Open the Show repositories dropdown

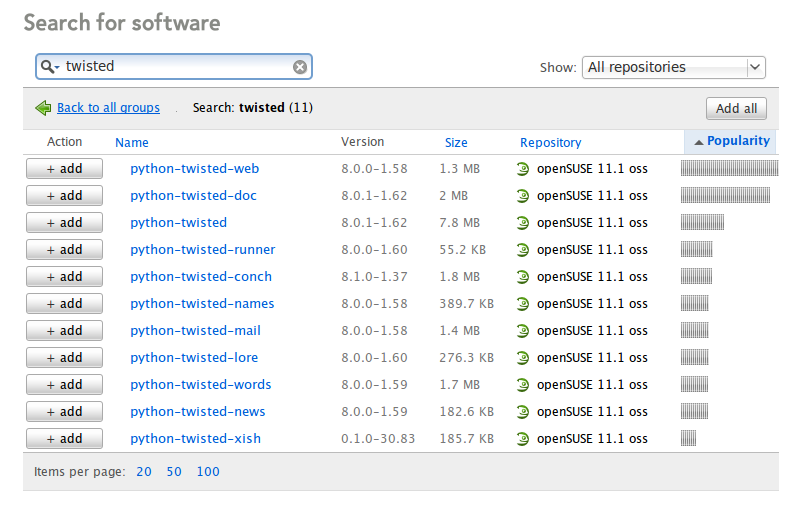[x=674, y=67]
